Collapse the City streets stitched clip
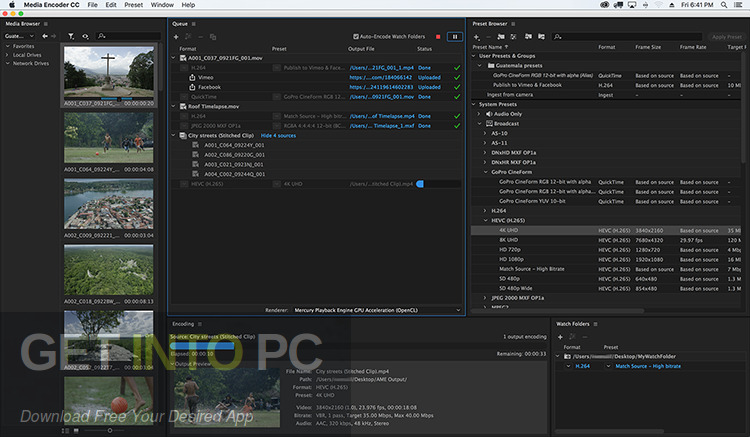Image resolution: width=750 pixels, height=437 pixels. pyautogui.click(x=174, y=135)
